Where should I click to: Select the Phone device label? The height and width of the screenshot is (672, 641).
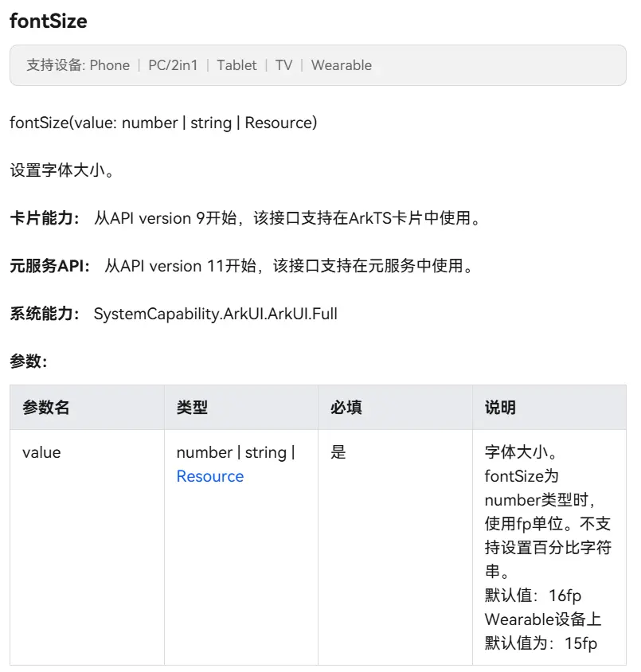tap(110, 65)
